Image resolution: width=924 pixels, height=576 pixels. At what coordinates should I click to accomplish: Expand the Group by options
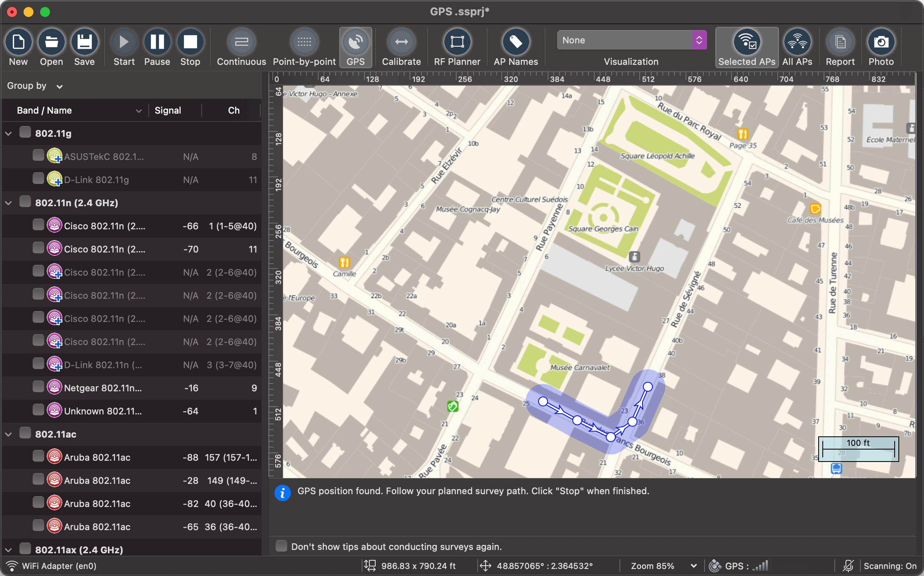(x=60, y=86)
